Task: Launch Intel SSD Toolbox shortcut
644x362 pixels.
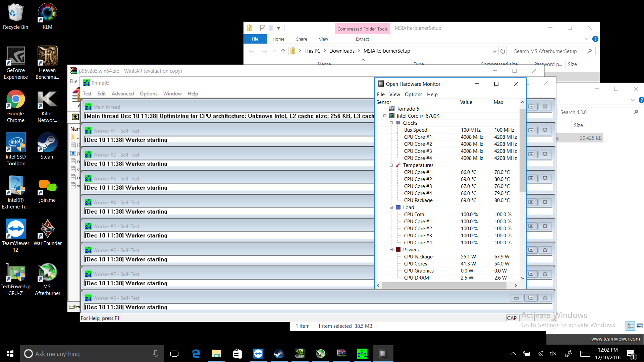Action: click(x=15, y=149)
